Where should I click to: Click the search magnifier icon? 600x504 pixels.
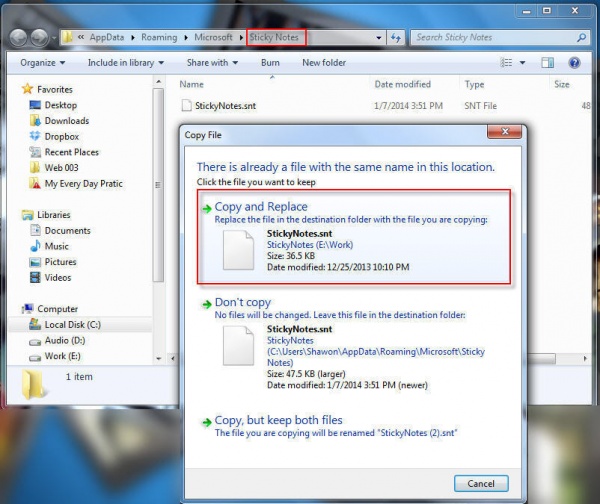tap(581, 38)
